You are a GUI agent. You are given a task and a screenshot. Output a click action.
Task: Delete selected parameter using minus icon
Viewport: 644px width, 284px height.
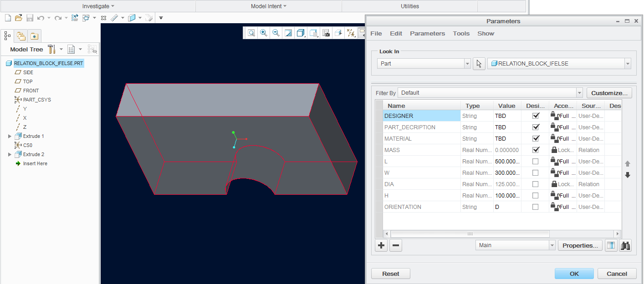click(395, 245)
